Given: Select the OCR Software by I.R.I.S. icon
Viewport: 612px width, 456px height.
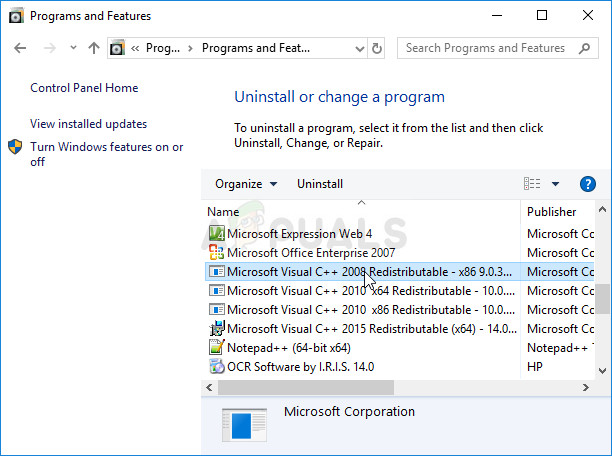Looking at the screenshot, I should (216, 367).
